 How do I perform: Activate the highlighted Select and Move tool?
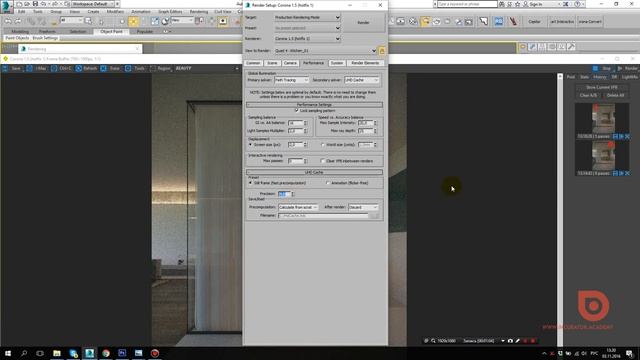(x=133, y=21)
